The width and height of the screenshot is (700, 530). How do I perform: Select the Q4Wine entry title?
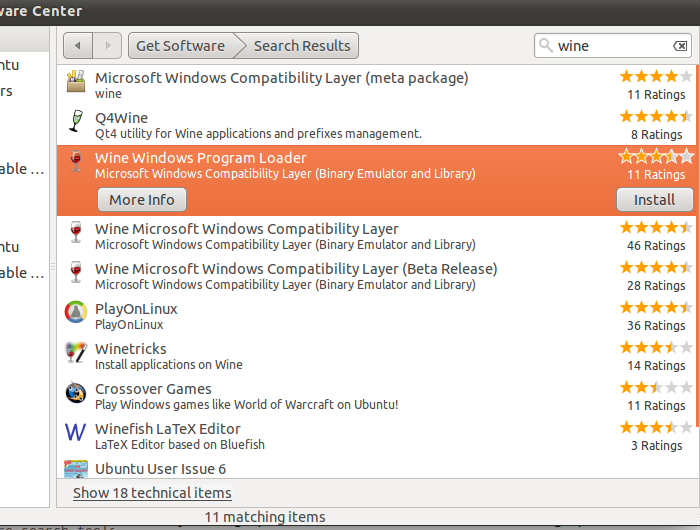coord(121,118)
